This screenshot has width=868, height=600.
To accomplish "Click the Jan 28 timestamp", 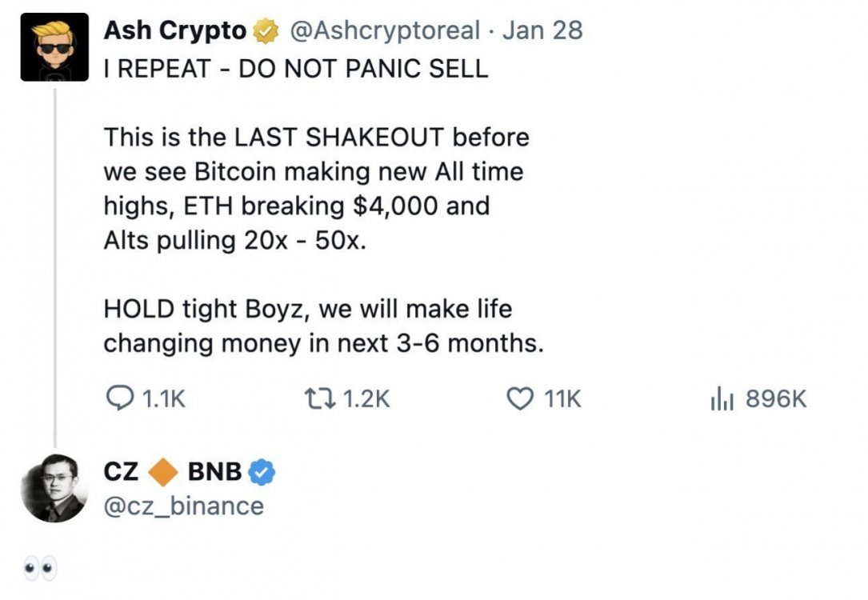I will coord(544,31).
